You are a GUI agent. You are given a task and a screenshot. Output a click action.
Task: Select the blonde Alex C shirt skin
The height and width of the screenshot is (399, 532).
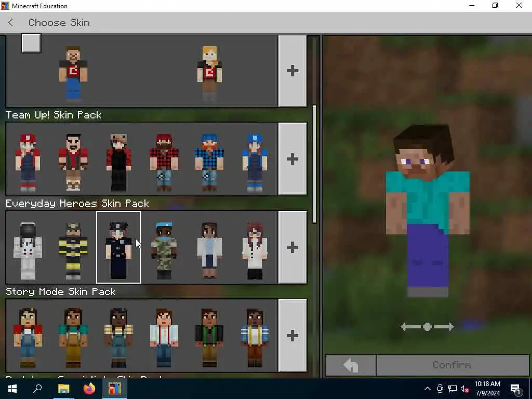(209, 74)
